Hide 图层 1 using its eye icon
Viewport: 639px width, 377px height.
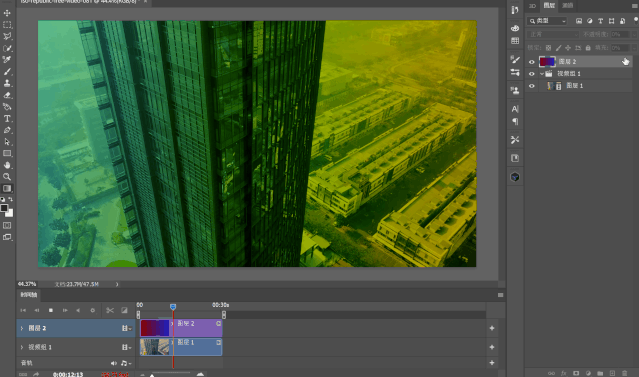point(531,86)
